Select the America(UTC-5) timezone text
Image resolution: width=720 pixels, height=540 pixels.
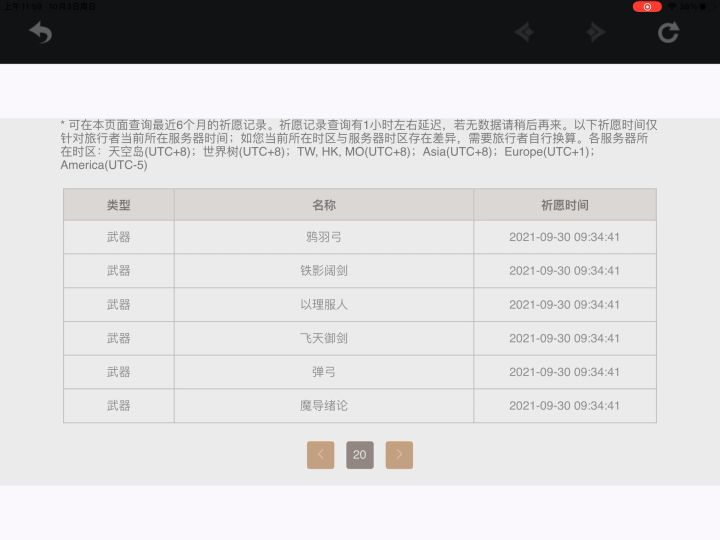tap(104, 165)
